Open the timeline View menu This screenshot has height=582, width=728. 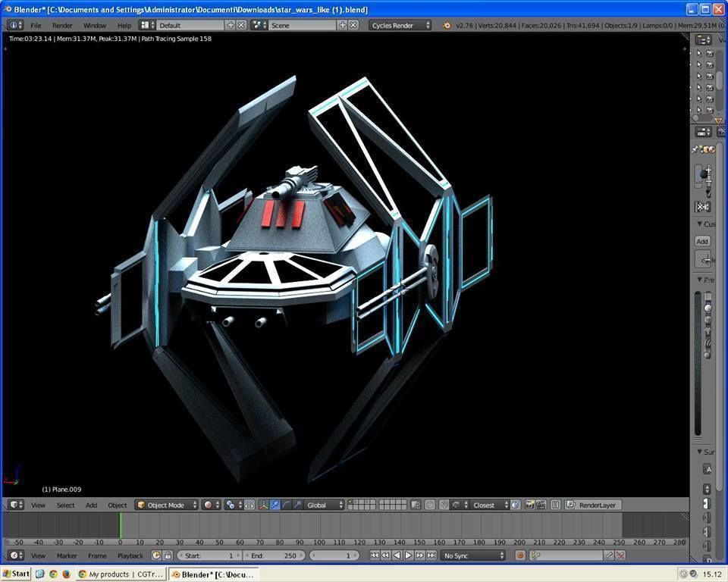coord(38,555)
